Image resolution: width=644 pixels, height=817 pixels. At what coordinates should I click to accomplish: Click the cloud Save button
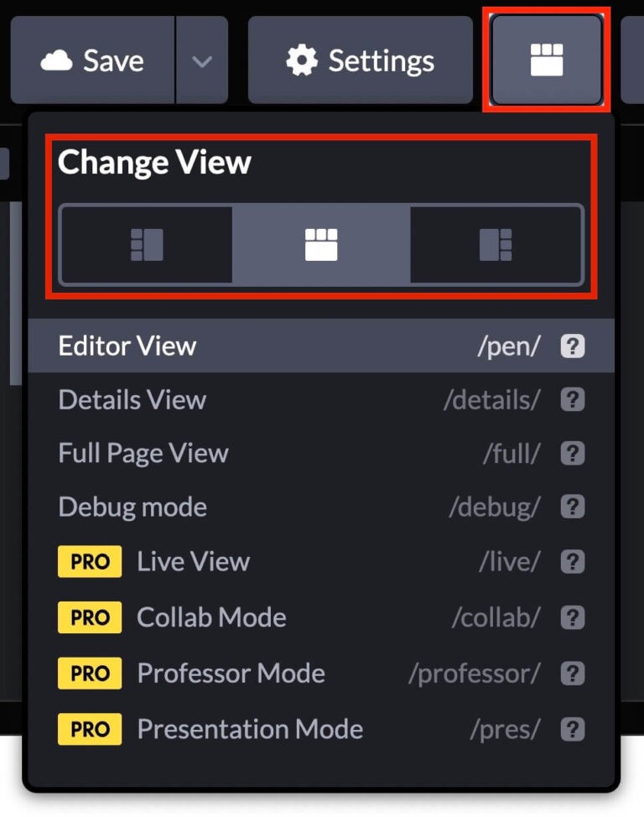point(93,60)
